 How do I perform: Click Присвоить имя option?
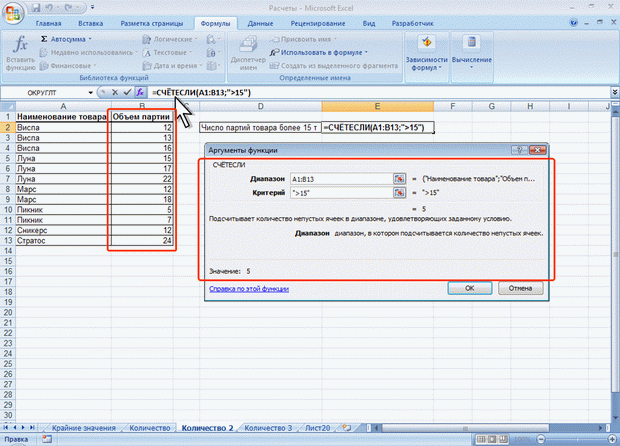pos(303,39)
